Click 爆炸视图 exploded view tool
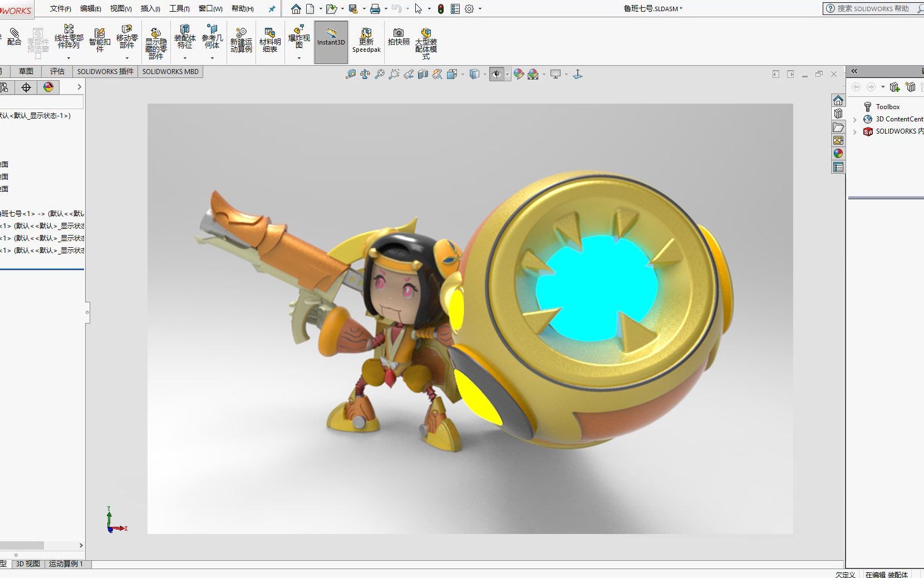The height and width of the screenshot is (578, 924). [x=299, y=37]
